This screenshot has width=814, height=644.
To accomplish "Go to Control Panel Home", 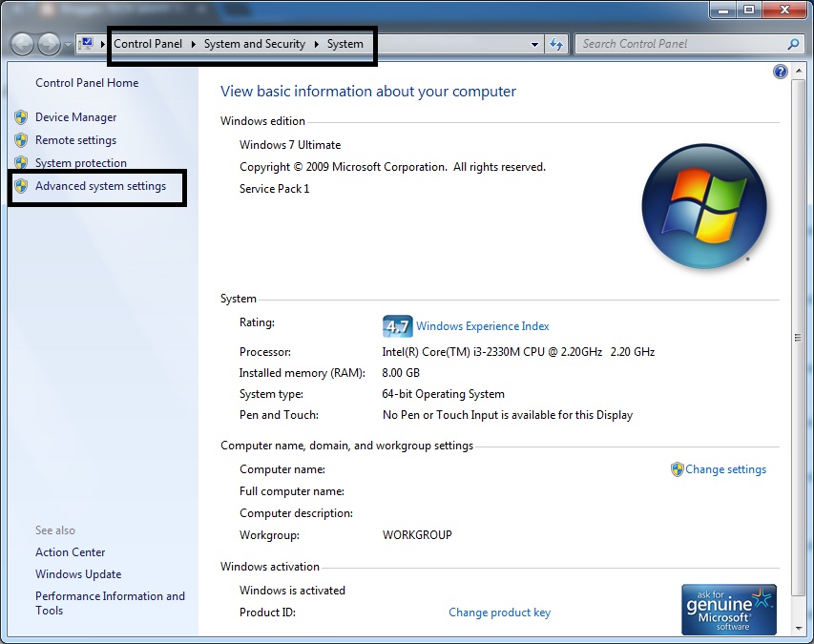I will (87, 83).
